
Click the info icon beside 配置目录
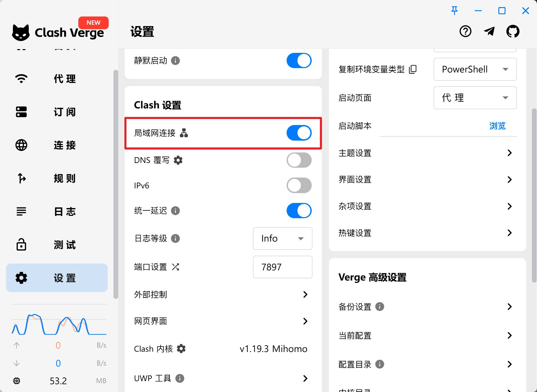[x=380, y=364]
